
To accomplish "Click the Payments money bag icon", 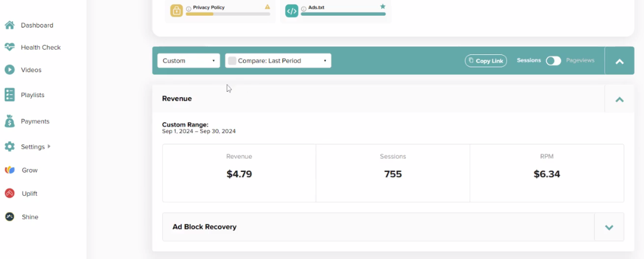I will tap(9, 121).
